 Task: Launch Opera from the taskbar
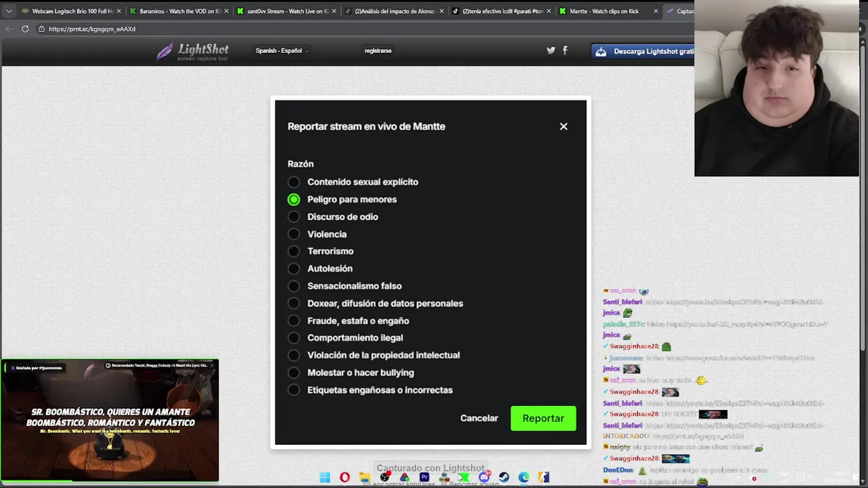pos(344,478)
